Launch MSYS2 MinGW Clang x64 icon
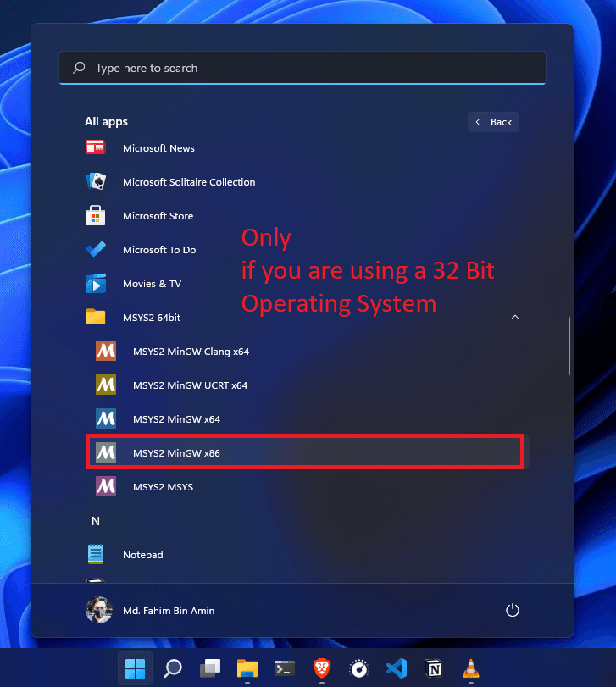Image resolution: width=616 pixels, height=687 pixels. tap(106, 351)
